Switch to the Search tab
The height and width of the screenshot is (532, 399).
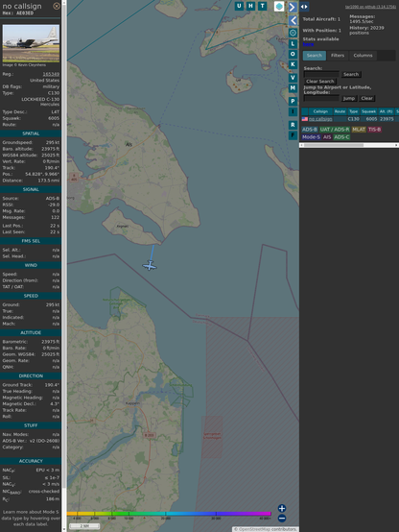click(315, 56)
